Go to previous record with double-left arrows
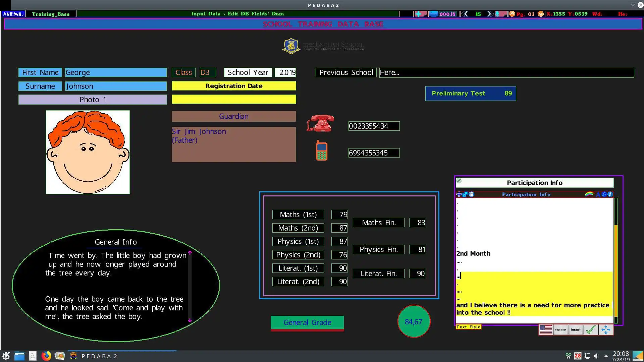Viewport: 644px width, 362px height. (465, 14)
